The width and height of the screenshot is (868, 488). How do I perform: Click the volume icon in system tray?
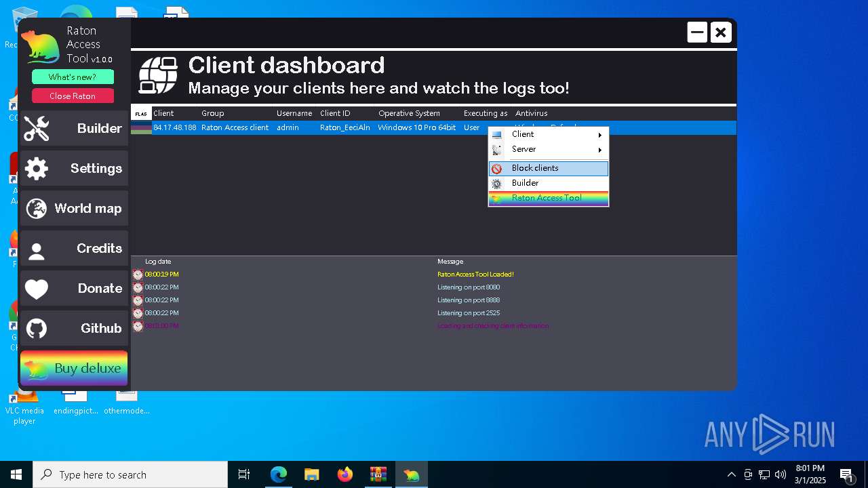click(781, 474)
